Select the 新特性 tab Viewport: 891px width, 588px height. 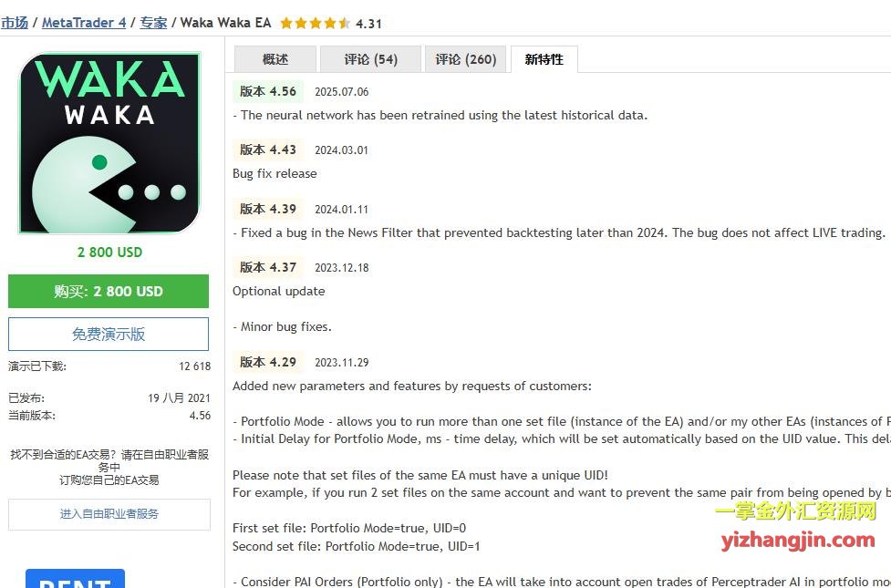click(x=544, y=59)
